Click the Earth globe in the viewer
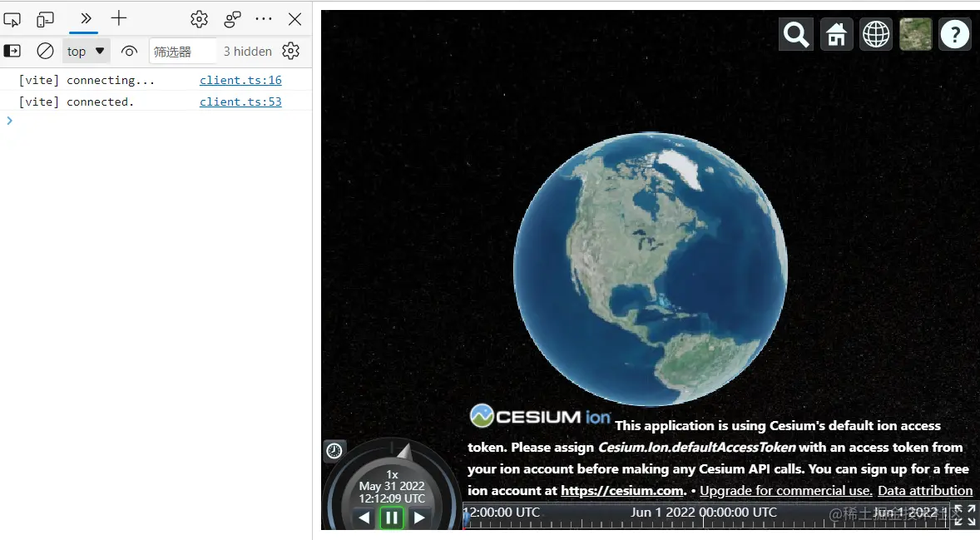 [x=650, y=269]
